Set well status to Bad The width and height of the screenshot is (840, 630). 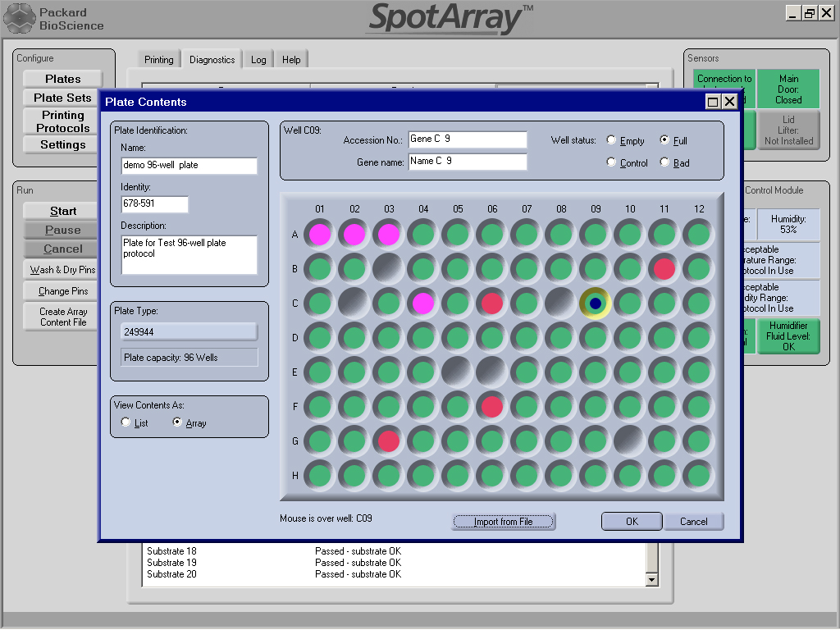(664, 162)
